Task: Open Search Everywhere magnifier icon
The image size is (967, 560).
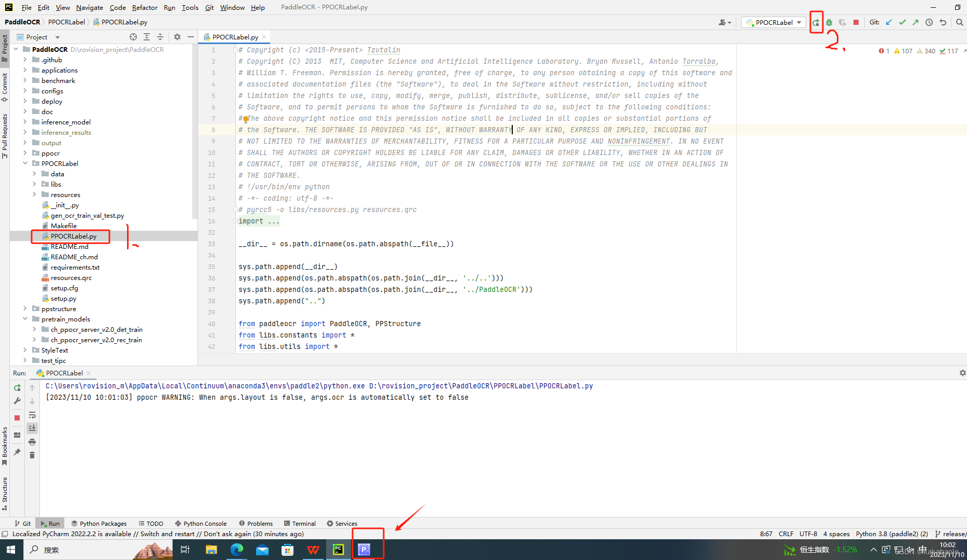Action: (960, 22)
